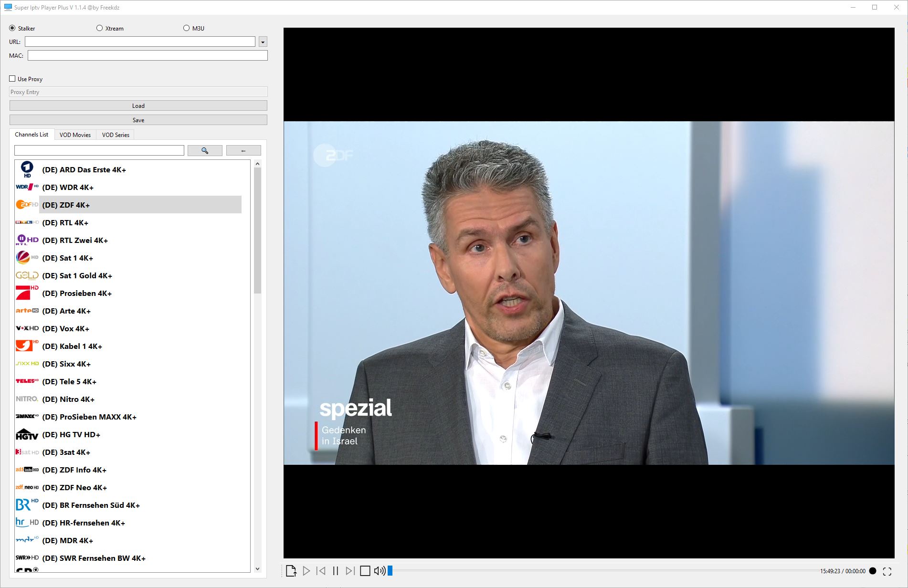Screen dimensions: 908x588
Task: Click the Sat 1 Gold logo
Action: [27, 275]
